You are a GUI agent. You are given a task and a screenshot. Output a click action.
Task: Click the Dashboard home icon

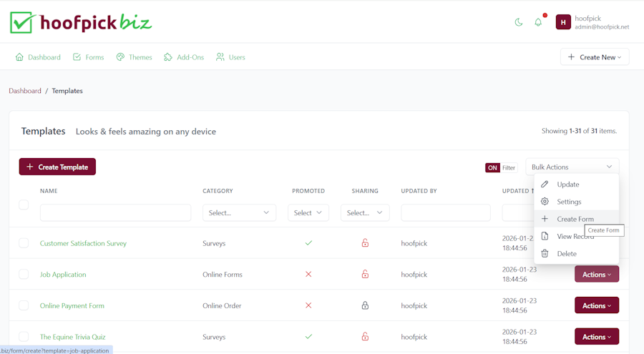pyautogui.click(x=19, y=57)
